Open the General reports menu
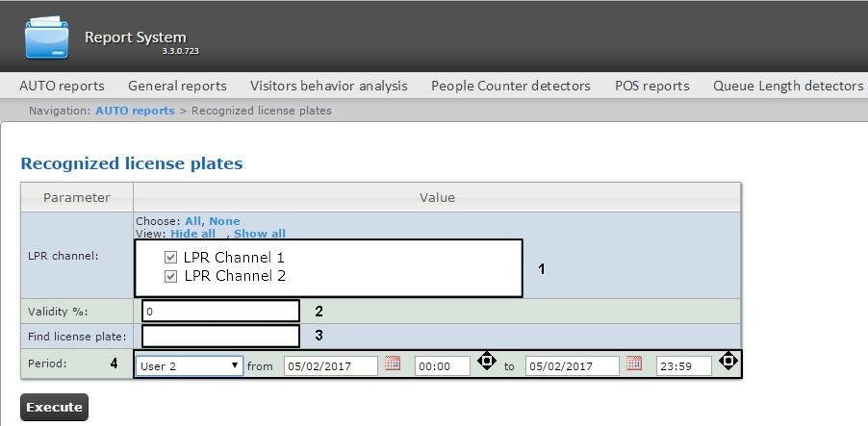This screenshot has width=868, height=426. point(177,86)
